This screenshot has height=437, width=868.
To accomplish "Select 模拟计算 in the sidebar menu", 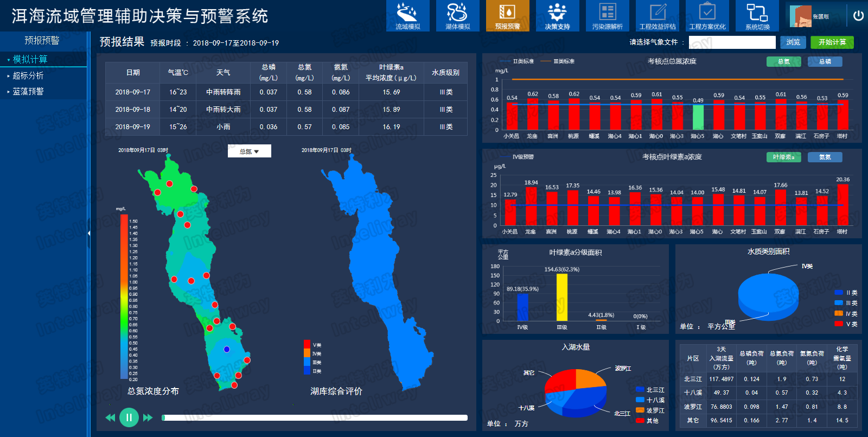I will 30,59.
